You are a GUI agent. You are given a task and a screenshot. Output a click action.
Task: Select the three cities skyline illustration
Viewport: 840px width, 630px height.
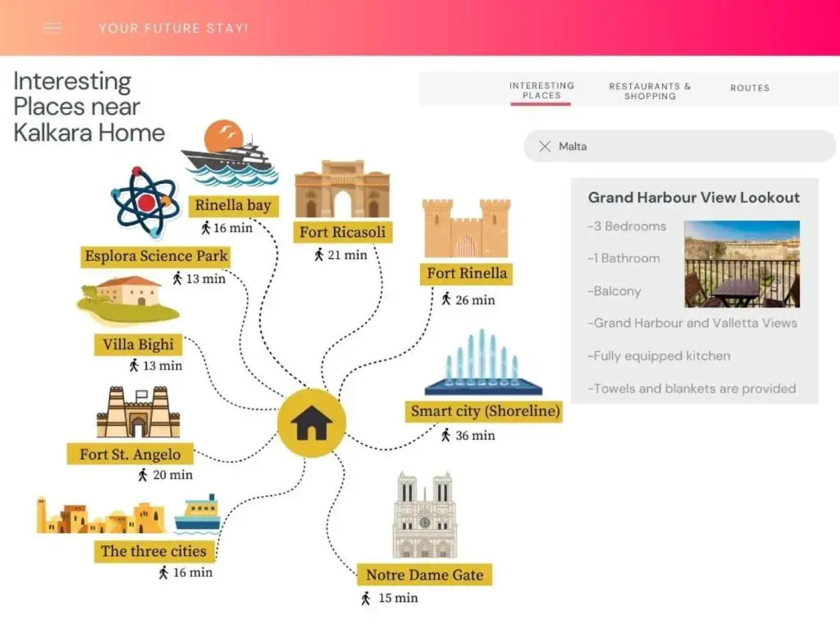(128, 516)
